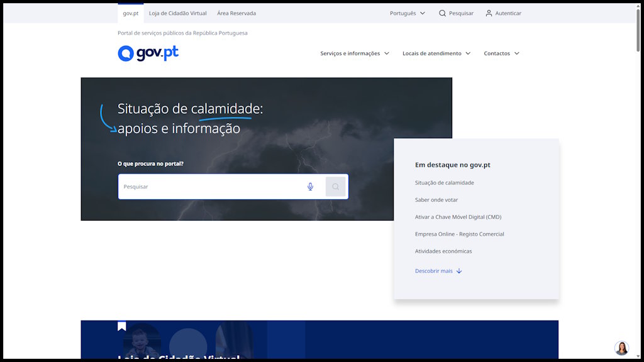Click the bookmark icon on blue banner
Image resolution: width=644 pixels, height=362 pixels.
[x=122, y=326]
